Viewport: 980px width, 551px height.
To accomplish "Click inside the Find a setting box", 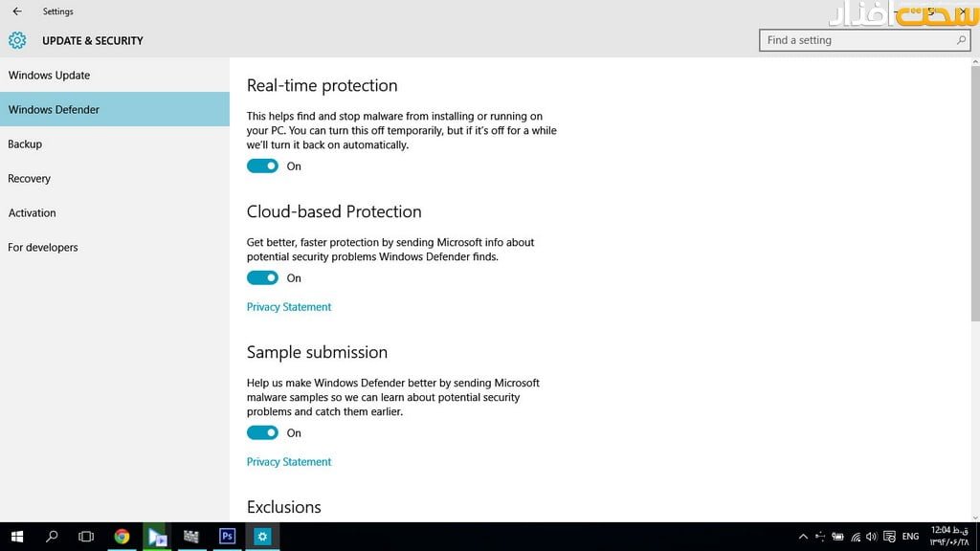I will pyautogui.click(x=857, y=40).
